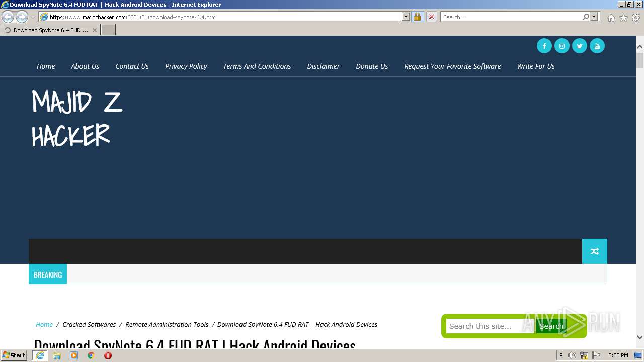This screenshot has height=362, width=644.
Task: Click the Search this site input field
Action: click(x=490, y=326)
